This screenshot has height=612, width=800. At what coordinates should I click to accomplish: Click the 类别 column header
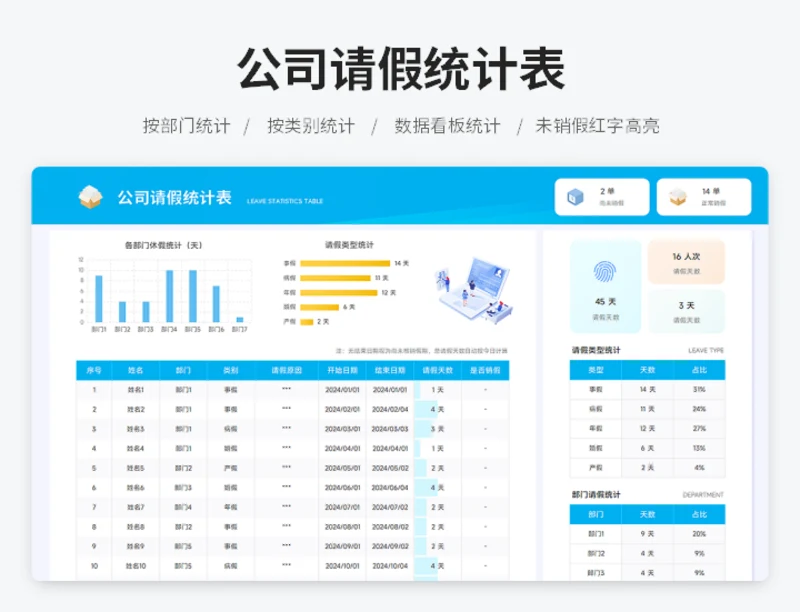point(231,370)
